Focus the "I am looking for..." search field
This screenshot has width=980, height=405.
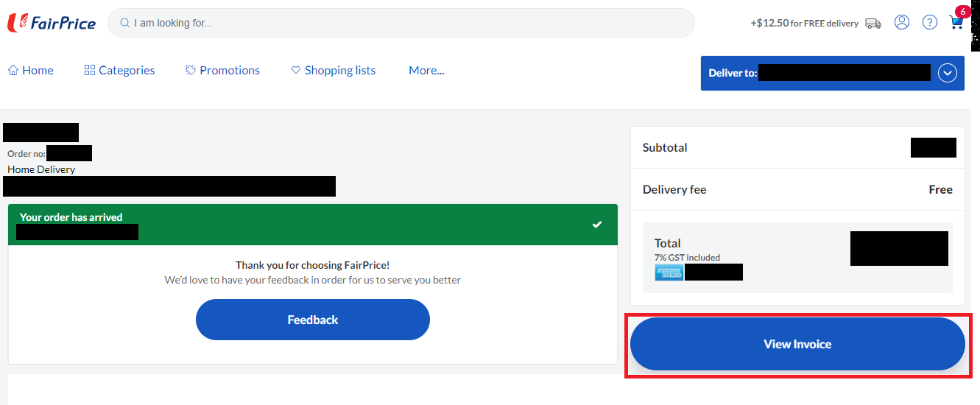click(401, 23)
